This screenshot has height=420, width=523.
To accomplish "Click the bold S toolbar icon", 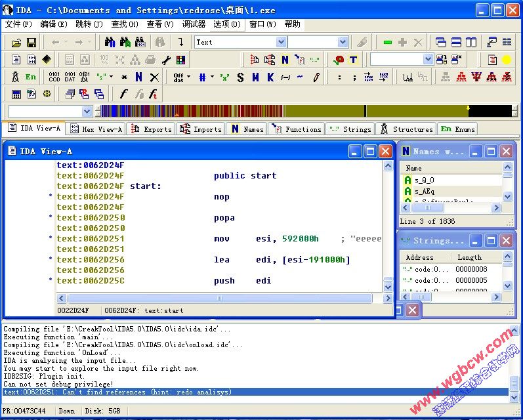I will 240,77.
